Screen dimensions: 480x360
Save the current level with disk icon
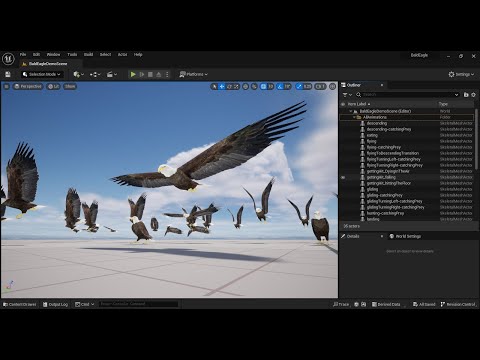[x=8, y=74]
